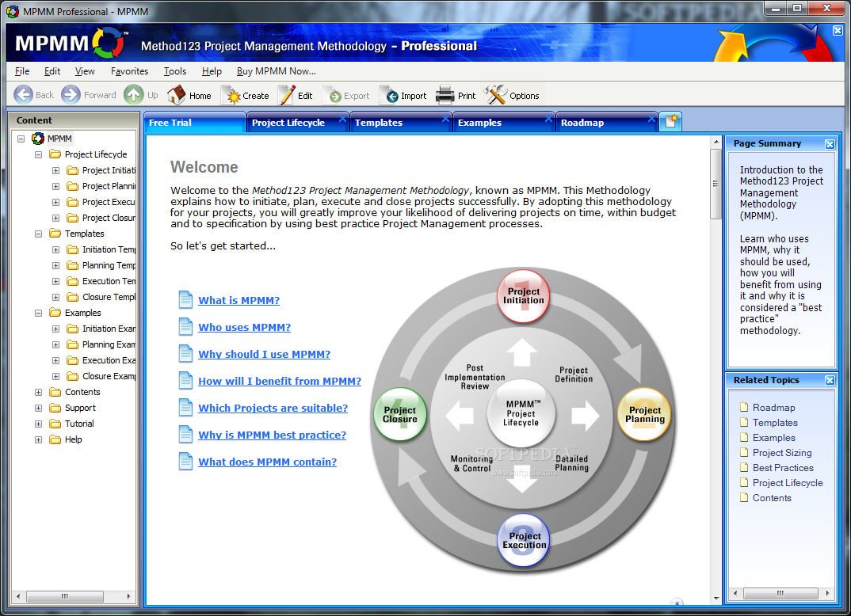Open Options tools icon
Viewport: 851px width, 616px height.
coord(495,95)
